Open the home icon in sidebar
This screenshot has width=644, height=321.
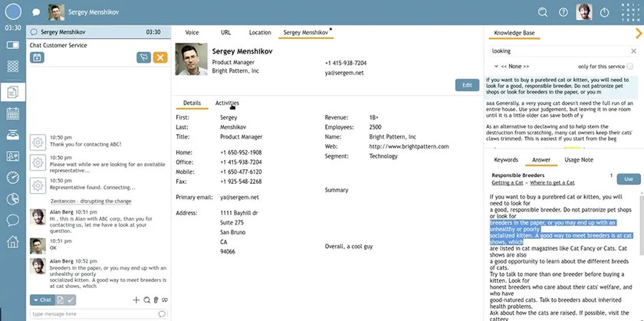pyautogui.click(x=12, y=242)
